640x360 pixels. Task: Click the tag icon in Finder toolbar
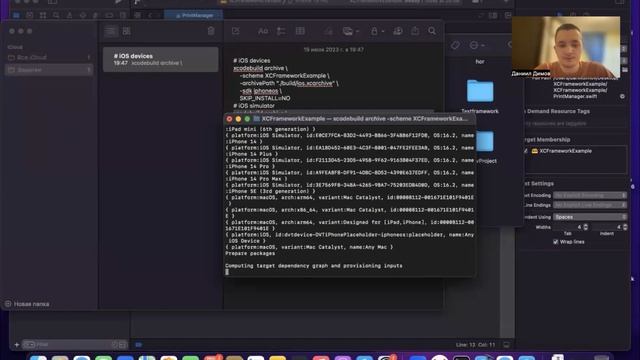pyautogui.click(x=455, y=45)
